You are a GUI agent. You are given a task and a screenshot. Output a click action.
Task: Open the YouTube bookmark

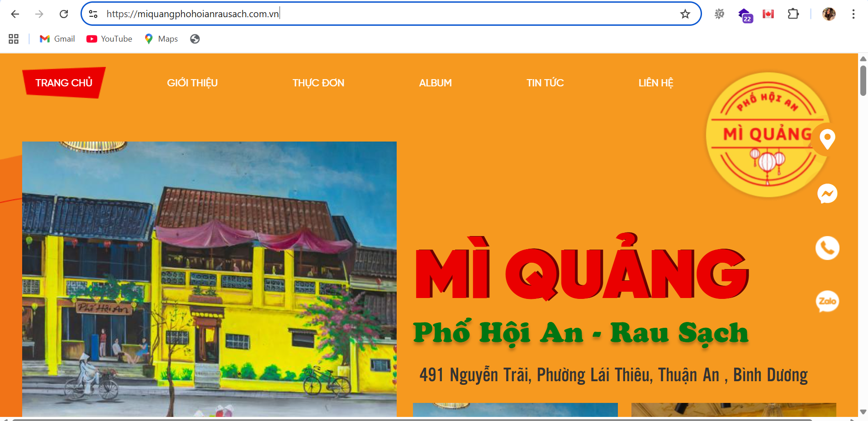(x=109, y=39)
